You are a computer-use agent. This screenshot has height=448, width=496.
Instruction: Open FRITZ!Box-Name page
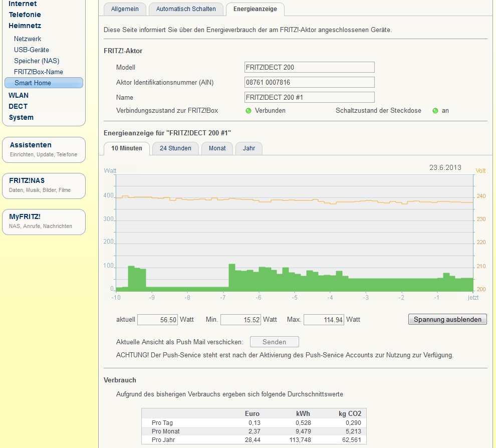coord(38,72)
